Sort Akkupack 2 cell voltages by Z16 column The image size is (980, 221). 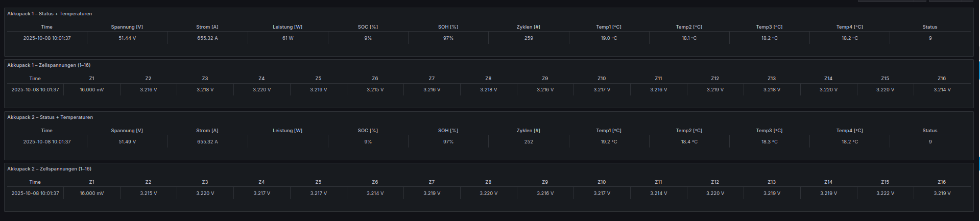tap(941, 182)
